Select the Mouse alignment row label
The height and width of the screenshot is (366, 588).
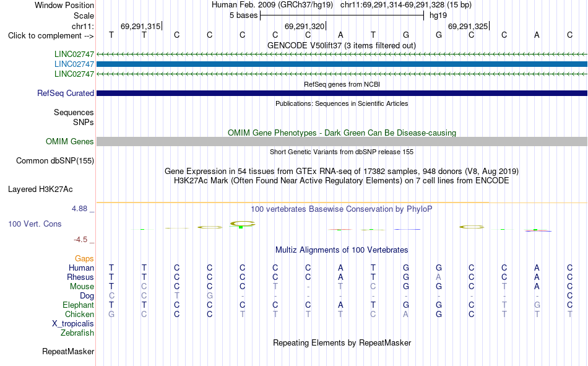click(x=82, y=286)
